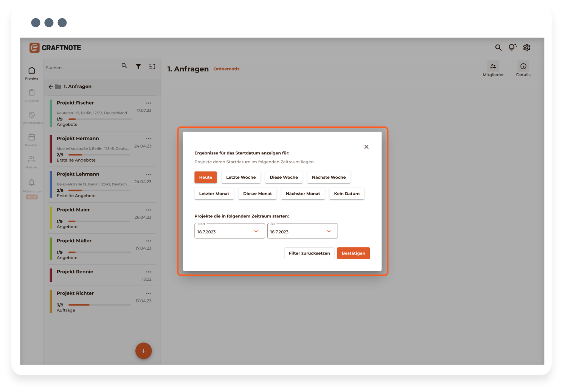Click Filter zurücksetzen button
This screenshot has width=563, height=392.
point(309,253)
